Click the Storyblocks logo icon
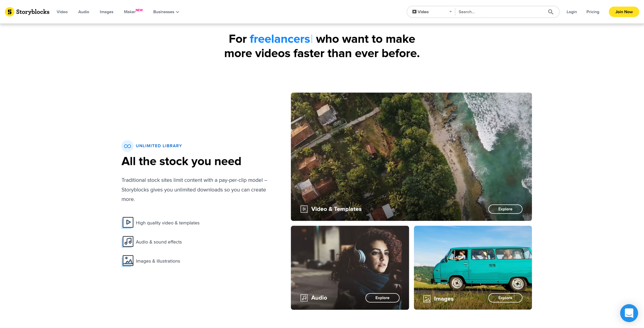 click(x=10, y=12)
